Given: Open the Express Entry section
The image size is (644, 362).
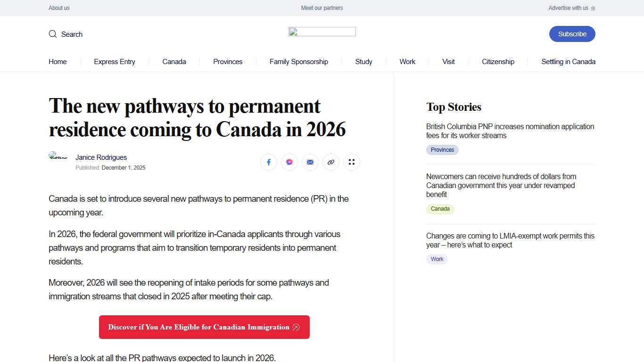Looking at the screenshot, I should coord(114,62).
